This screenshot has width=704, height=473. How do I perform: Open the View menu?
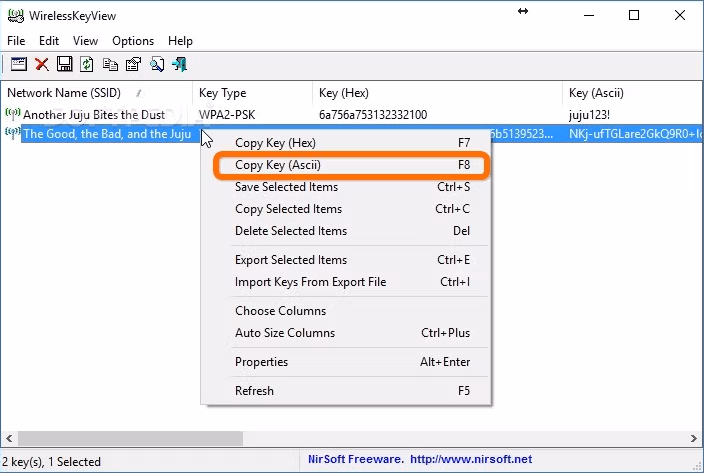(85, 41)
